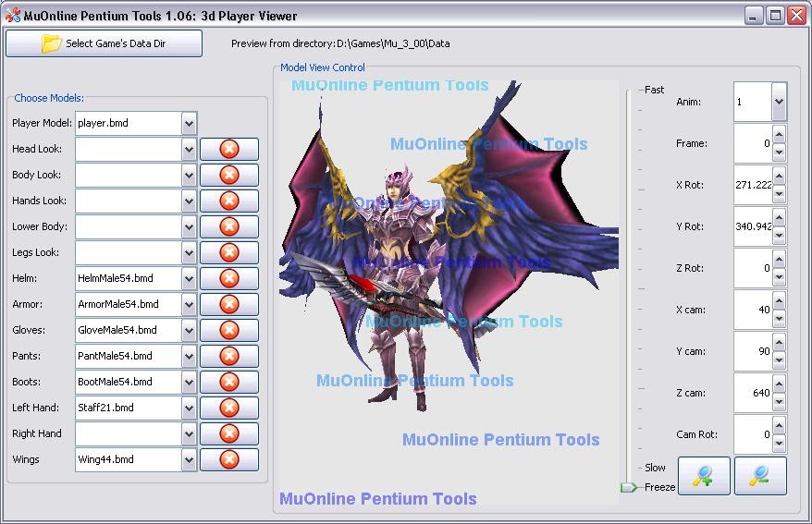Open the Wings dropdown list
812x524 pixels.
tap(189, 459)
